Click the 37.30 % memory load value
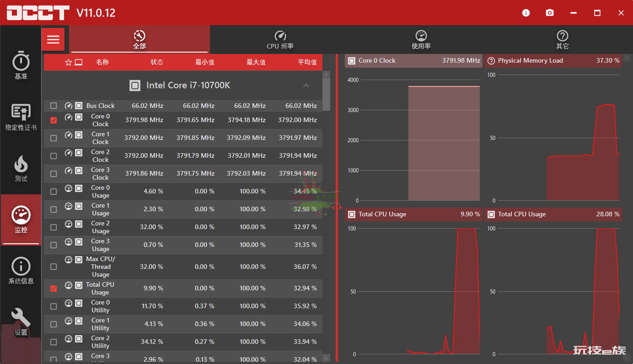633x364 pixels. point(608,60)
